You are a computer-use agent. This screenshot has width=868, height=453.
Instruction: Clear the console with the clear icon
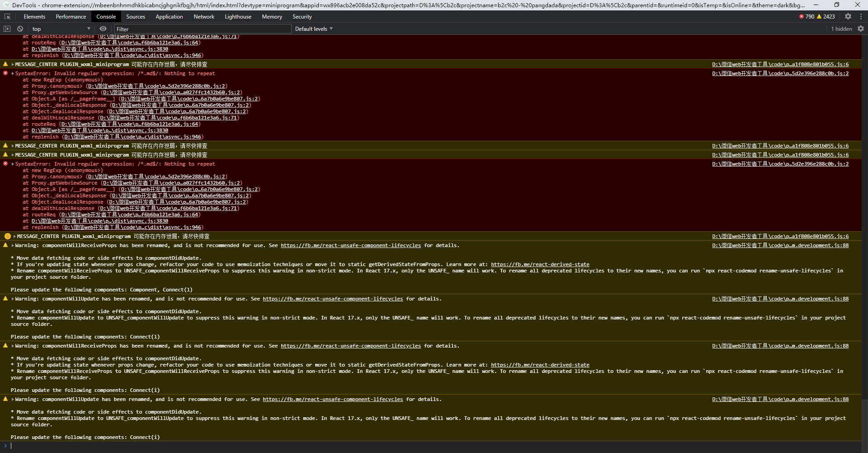point(20,29)
